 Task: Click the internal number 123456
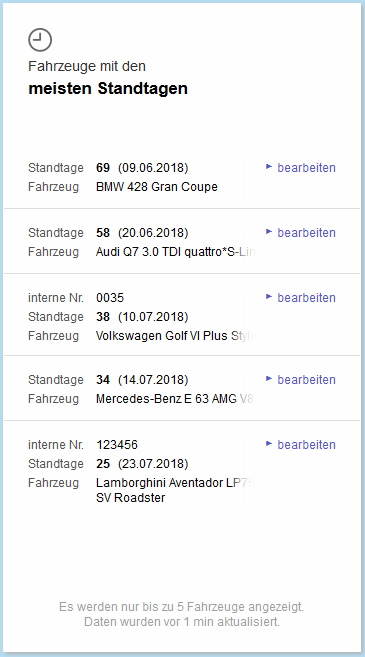coord(117,445)
